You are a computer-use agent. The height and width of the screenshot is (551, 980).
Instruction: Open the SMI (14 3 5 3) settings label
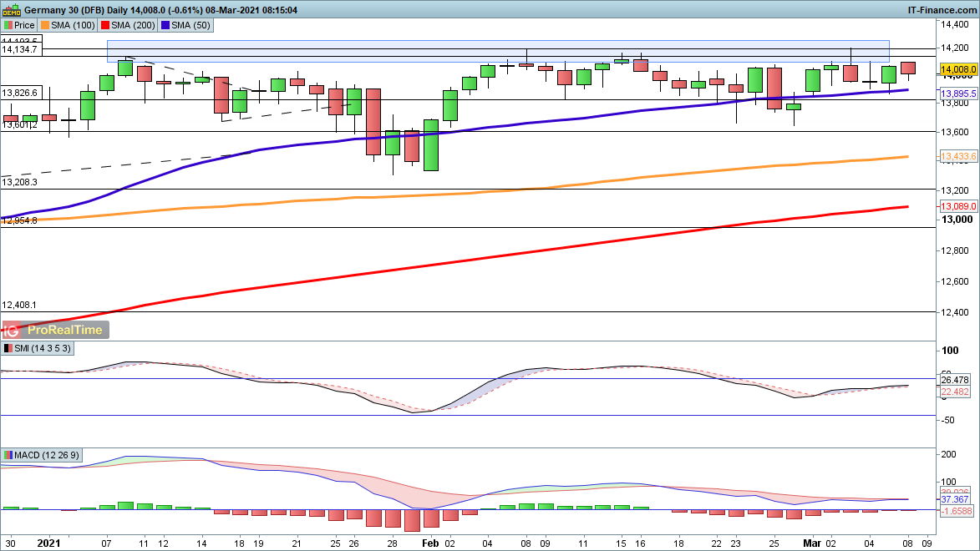coord(43,348)
